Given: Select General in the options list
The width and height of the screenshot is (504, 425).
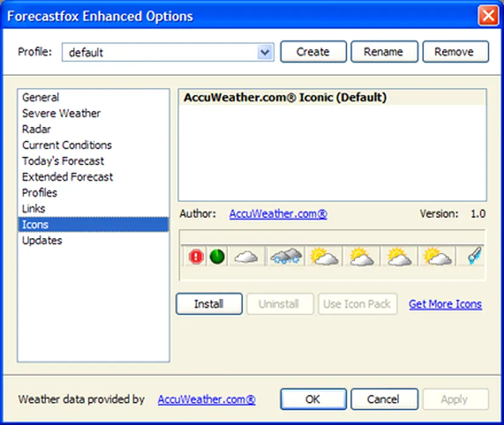Looking at the screenshot, I should tap(94, 97).
